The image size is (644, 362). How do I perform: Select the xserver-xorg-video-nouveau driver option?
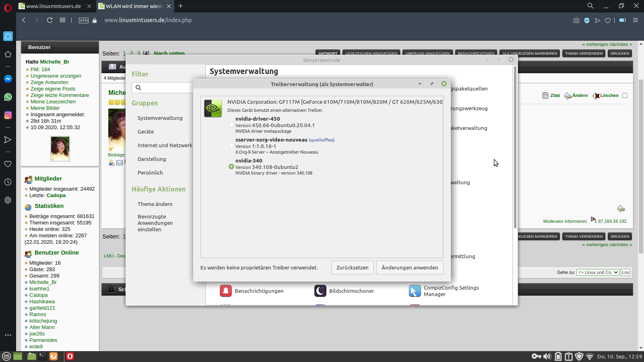(231, 146)
